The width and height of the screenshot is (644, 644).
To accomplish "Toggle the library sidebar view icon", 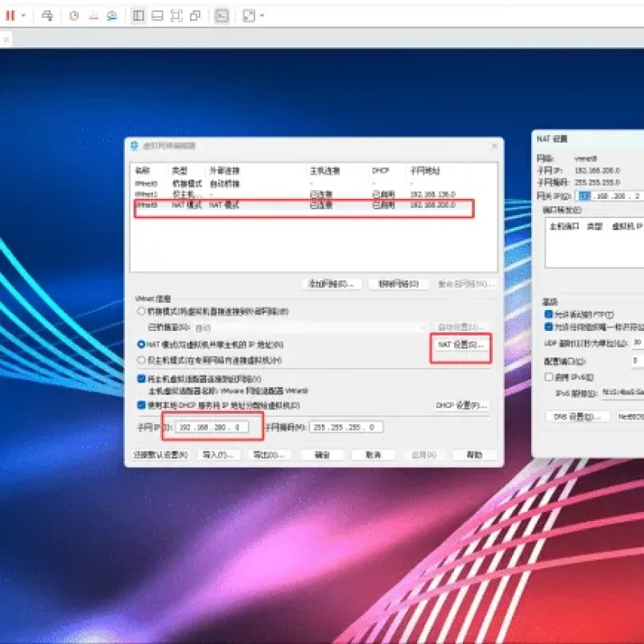I will 138,15.
